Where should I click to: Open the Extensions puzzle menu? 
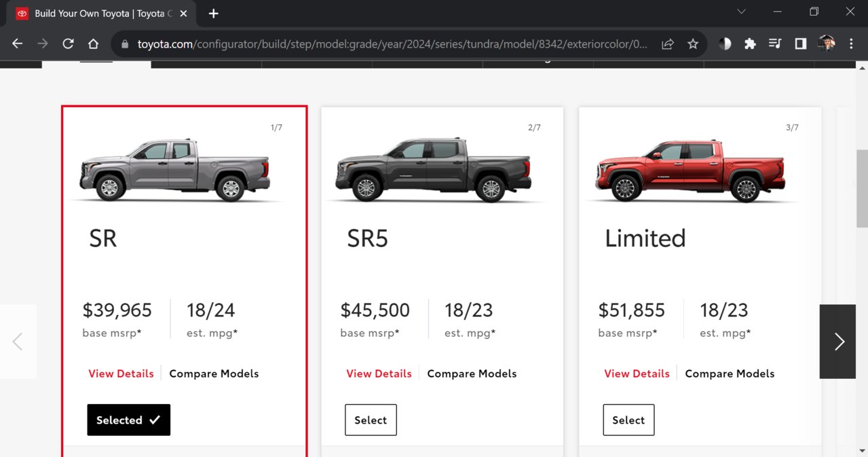750,43
